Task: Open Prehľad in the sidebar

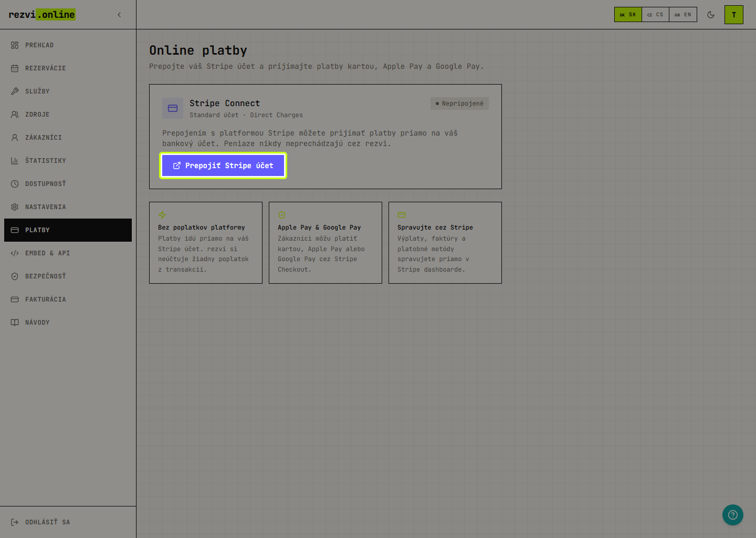Action: click(68, 45)
